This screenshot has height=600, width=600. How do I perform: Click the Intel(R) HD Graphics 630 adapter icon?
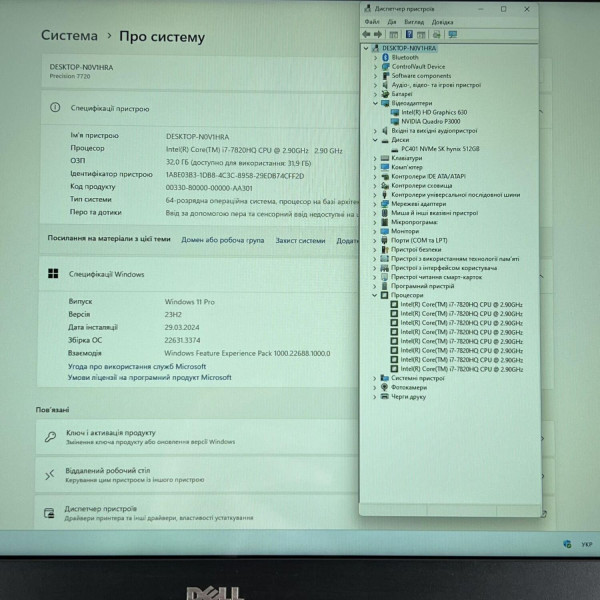[395, 112]
